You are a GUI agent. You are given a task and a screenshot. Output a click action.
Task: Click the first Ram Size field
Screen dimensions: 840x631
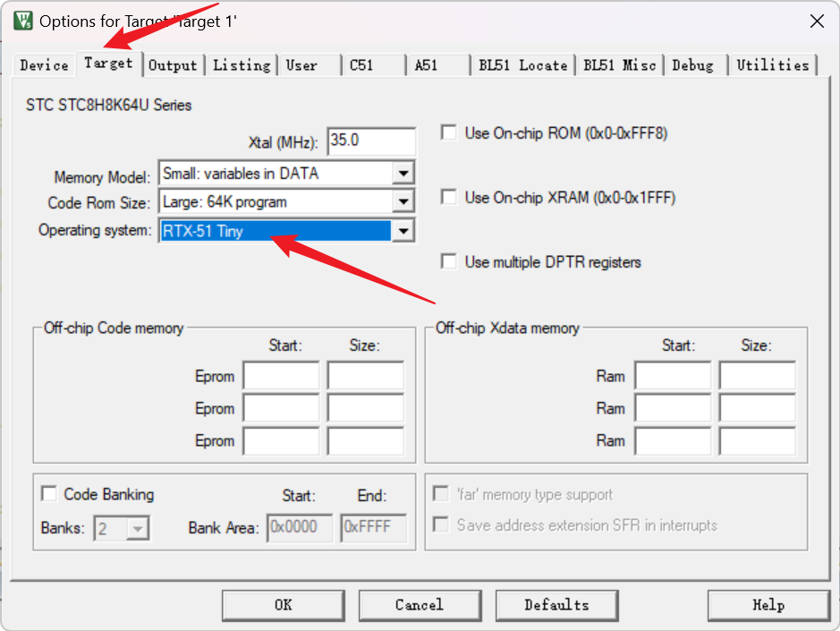click(x=758, y=375)
